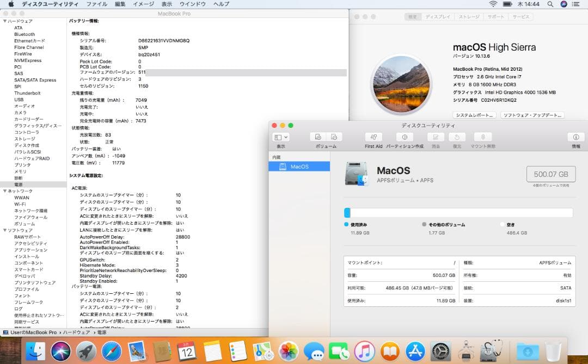The image size is (588, 364).
Task: Open the ヘルプ menu
Action: click(x=221, y=4)
